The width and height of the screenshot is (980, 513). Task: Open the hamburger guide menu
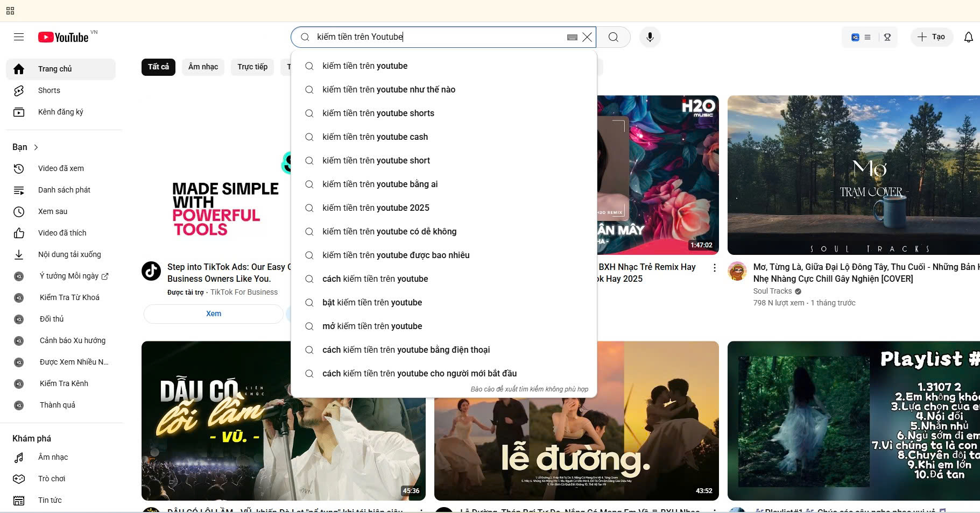[x=19, y=37]
